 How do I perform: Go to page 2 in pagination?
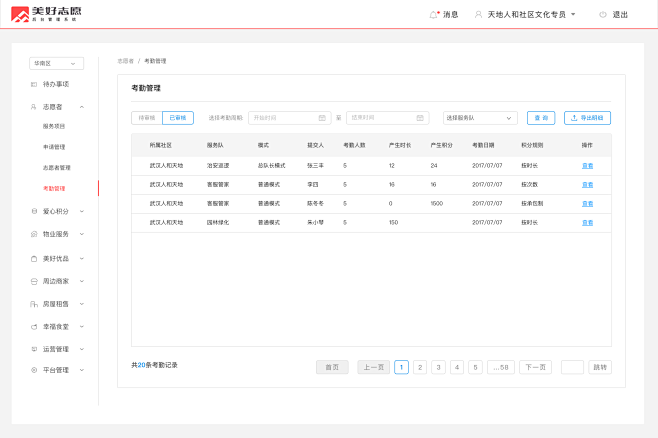tap(420, 367)
